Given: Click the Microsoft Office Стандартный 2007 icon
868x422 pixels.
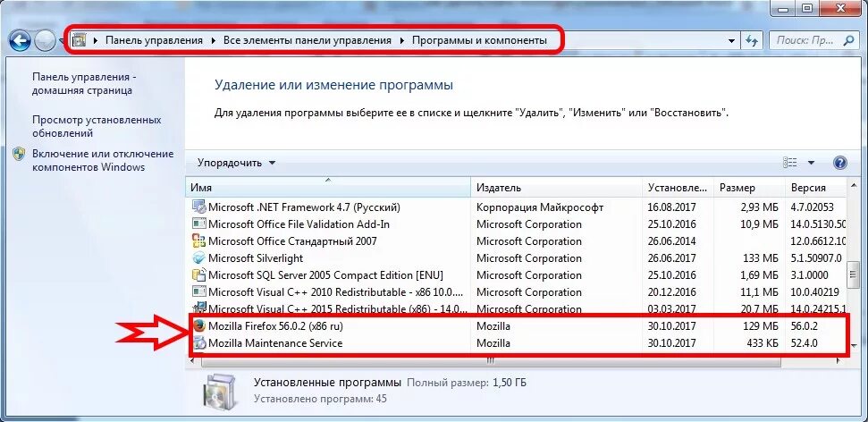Looking at the screenshot, I should [198, 241].
